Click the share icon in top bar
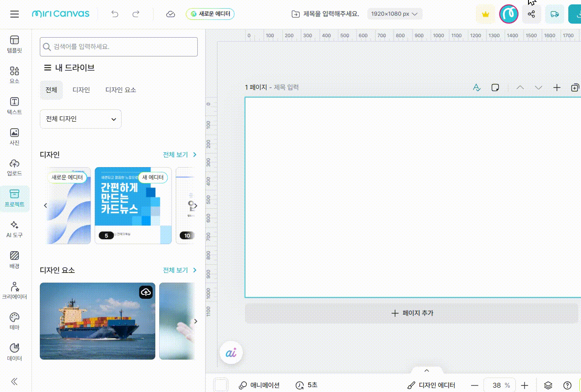This screenshot has height=392, width=581. [x=532, y=14]
